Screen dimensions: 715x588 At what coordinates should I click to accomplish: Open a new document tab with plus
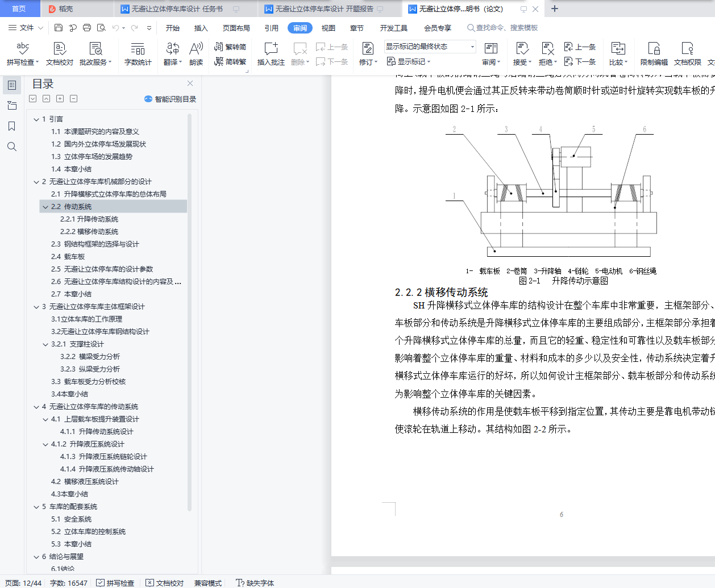(x=555, y=9)
